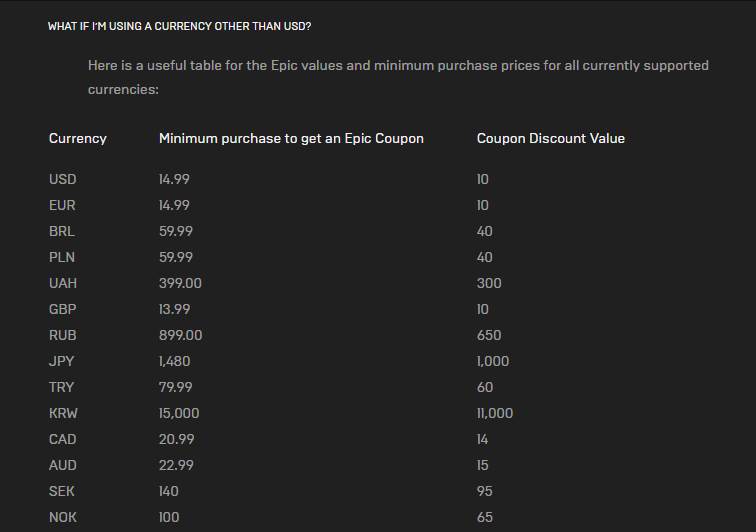Click the SEK minimum purchase 140
756x532 pixels.
[x=169, y=491]
